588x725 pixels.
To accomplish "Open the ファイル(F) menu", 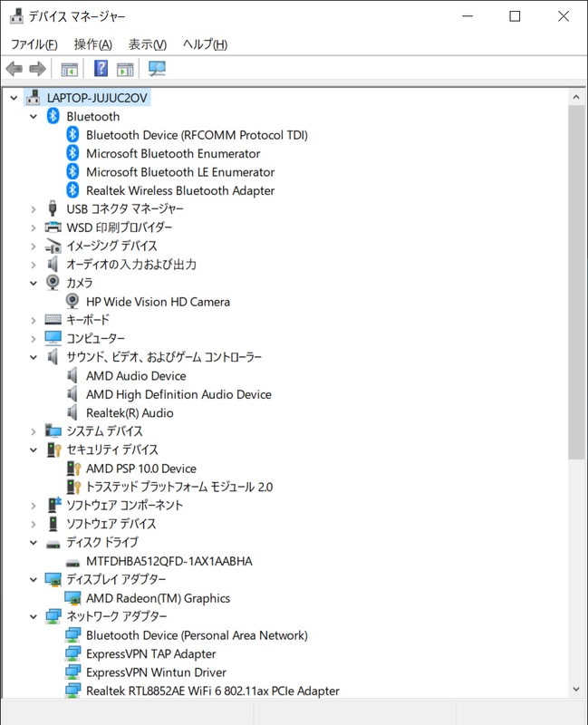I will pyautogui.click(x=34, y=44).
